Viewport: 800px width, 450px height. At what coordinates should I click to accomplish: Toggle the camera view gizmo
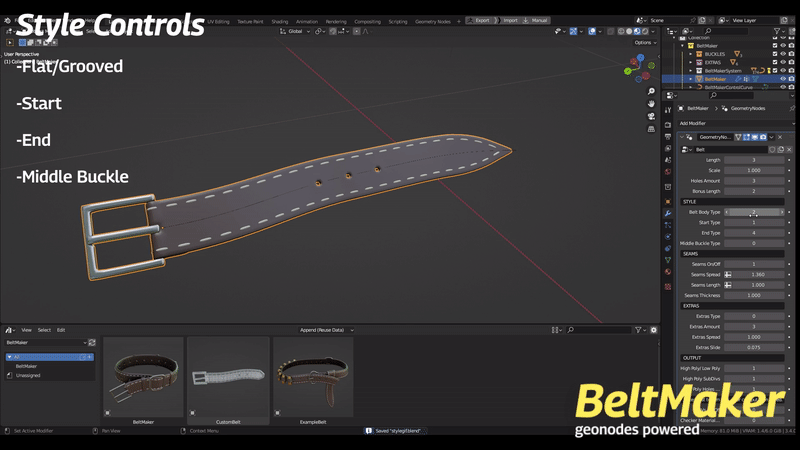651,116
